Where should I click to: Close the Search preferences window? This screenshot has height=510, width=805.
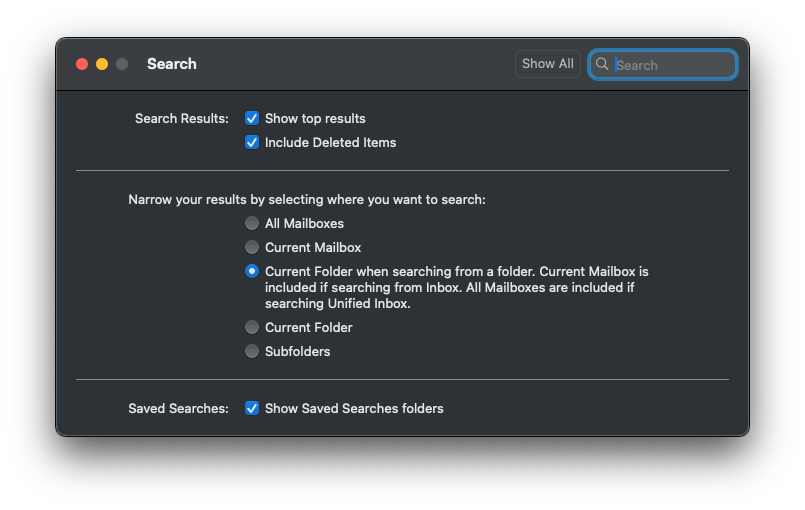[82, 64]
